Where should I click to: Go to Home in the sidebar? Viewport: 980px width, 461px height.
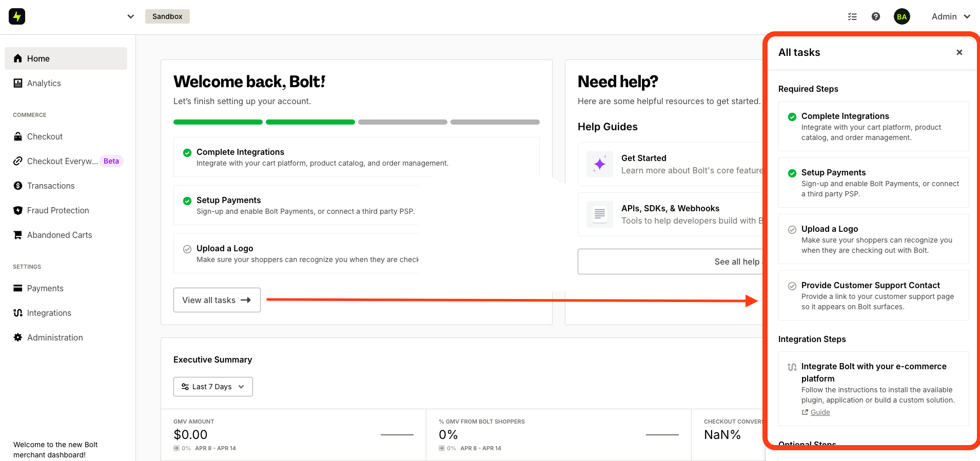coord(66,58)
